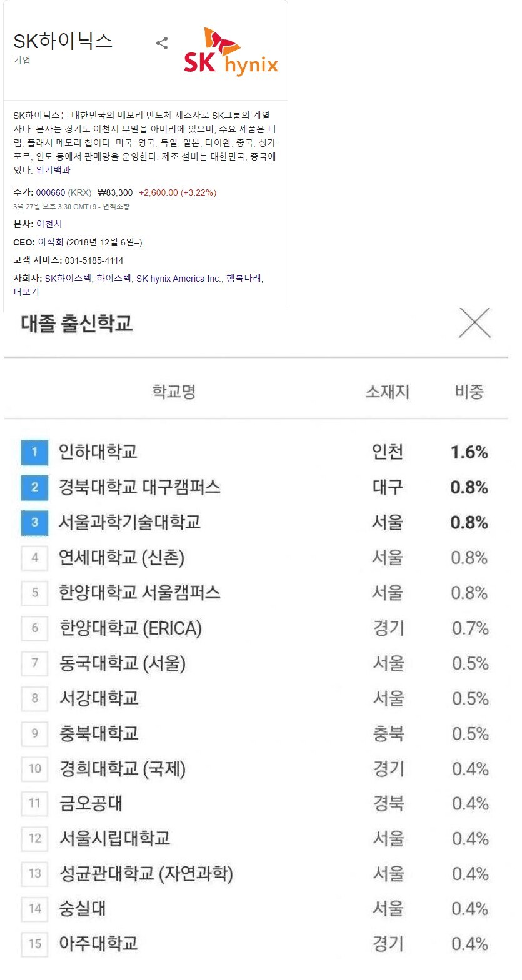Click rank badge 3 for 서울과학기술대학교

(35, 523)
